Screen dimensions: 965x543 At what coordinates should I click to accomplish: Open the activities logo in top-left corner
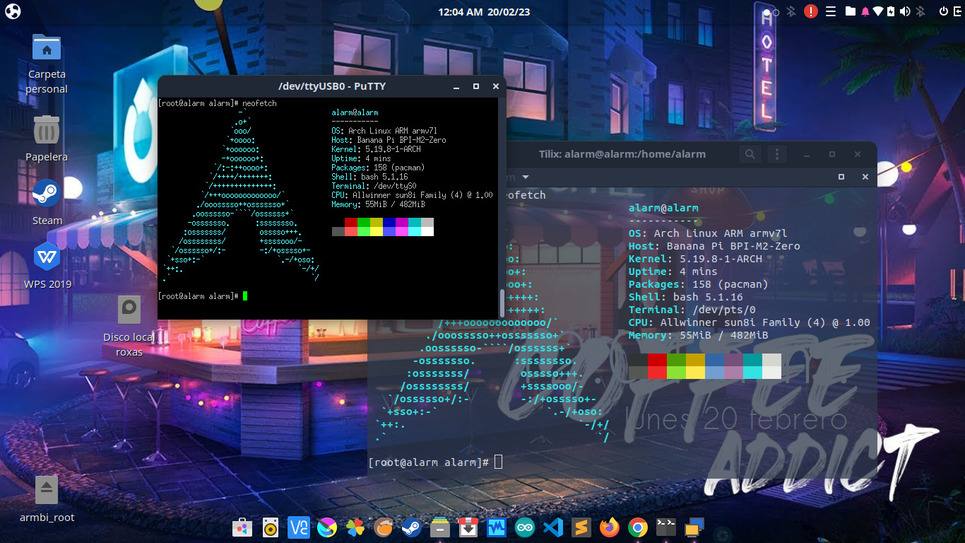coord(13,11)
